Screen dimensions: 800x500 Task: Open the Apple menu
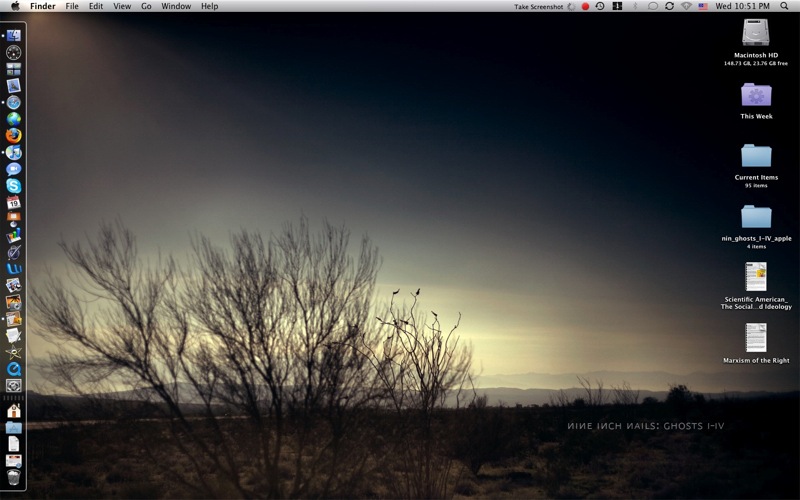(15, 6)
